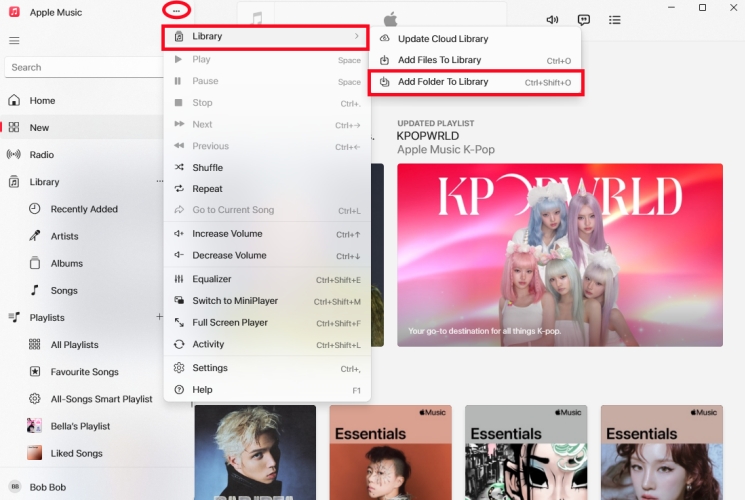Image resolution: width=745 pixels, height=500 pixels.
Task: Click the music note now-playing artwork placeholder
Action: pyautogui.click(x=257, y=18)
